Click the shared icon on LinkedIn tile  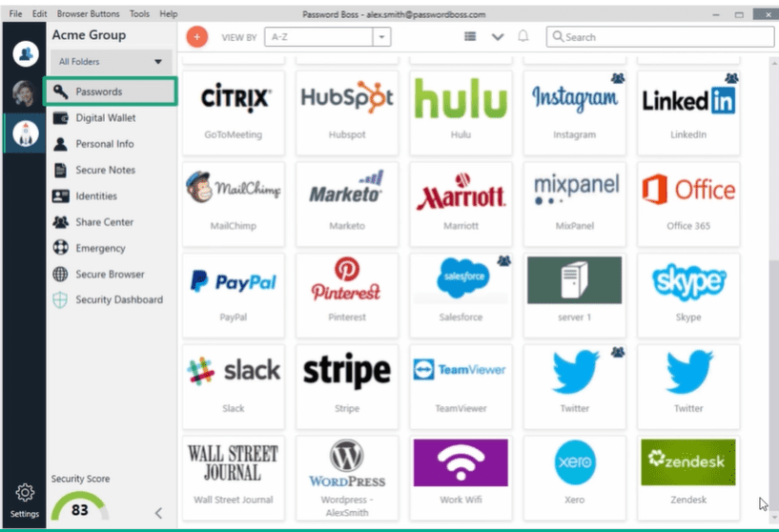(731, 78)
